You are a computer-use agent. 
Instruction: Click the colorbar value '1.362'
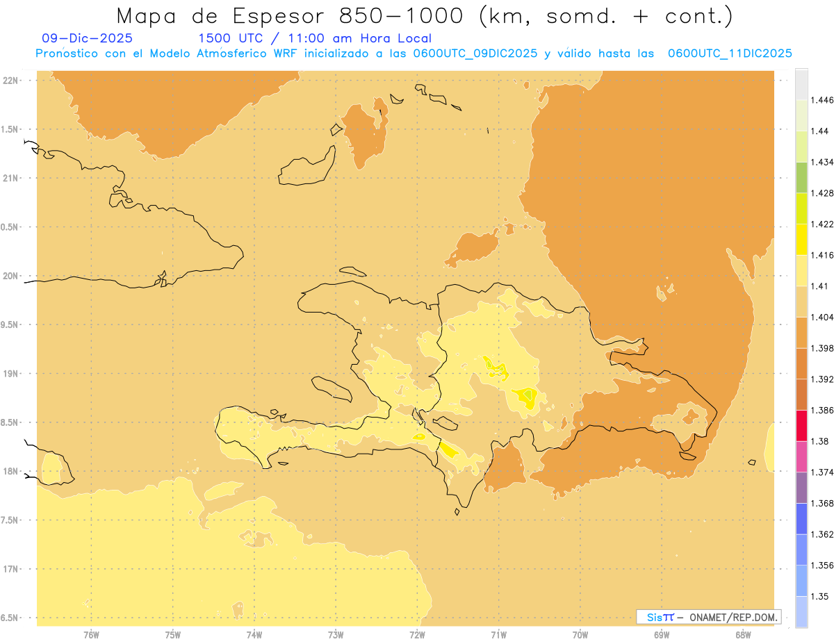(x=822, y=534)
